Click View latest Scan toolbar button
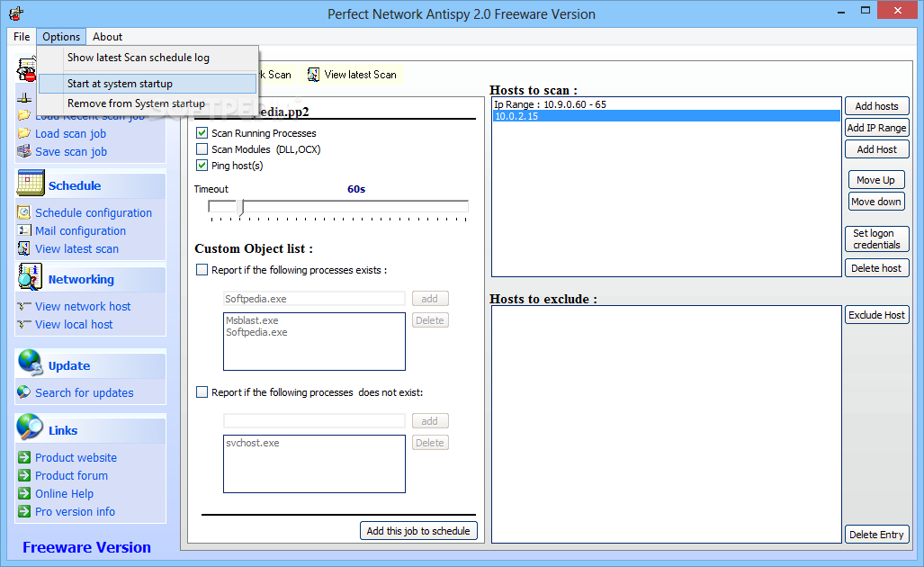 pyautogui.click(x=353, y=75)
